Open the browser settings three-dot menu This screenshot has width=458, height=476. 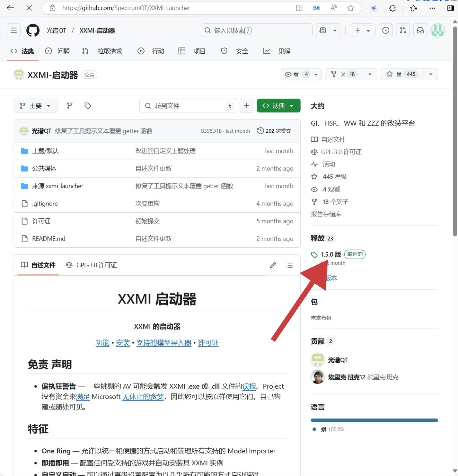pyautogui.click(x=432, y=8)
